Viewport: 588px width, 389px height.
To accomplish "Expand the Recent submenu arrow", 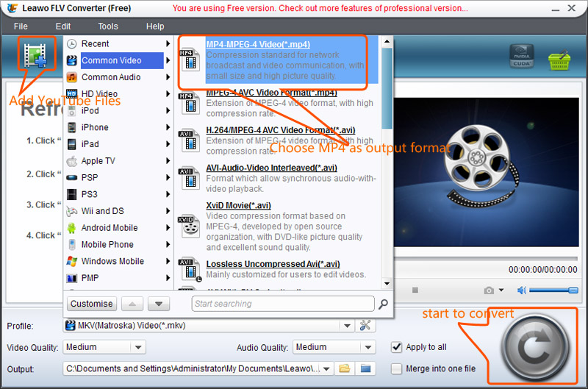I will pyautogui.click(x=168, y=44).
